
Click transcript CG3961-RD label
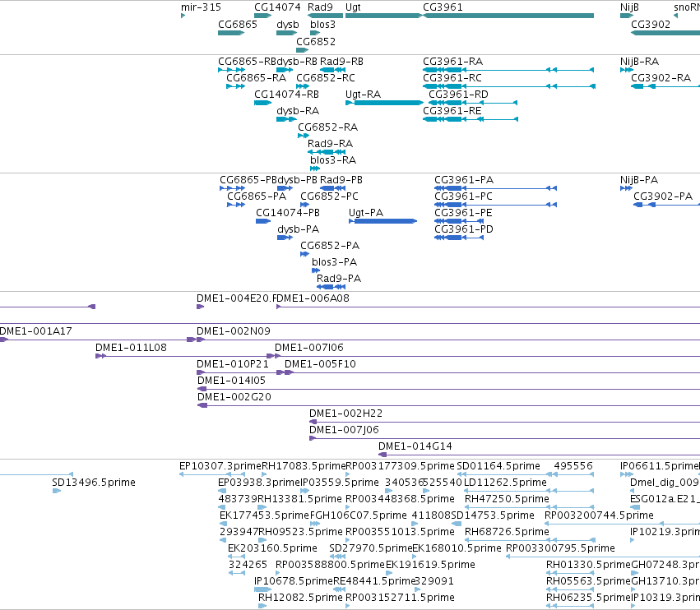(458, 95)
